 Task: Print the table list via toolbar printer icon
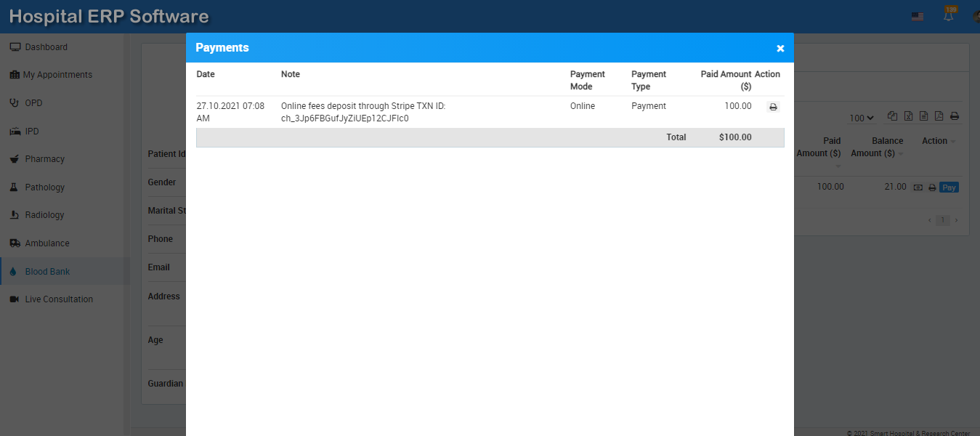coord(955,116)
